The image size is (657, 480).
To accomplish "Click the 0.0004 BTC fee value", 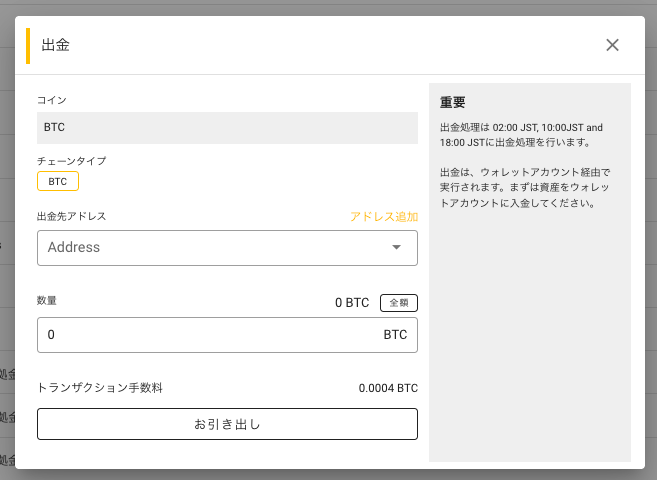I will point(388,388).
